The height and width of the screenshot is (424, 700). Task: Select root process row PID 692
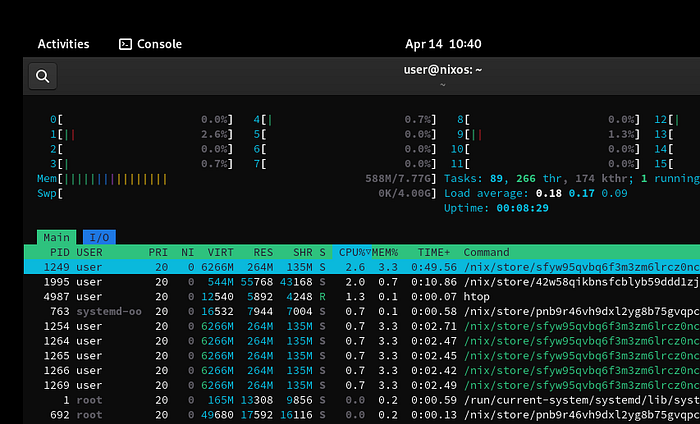coord(362,414)
